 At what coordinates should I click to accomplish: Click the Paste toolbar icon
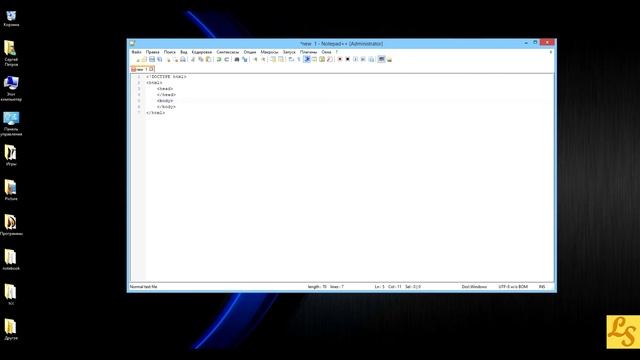pos(208,60)
